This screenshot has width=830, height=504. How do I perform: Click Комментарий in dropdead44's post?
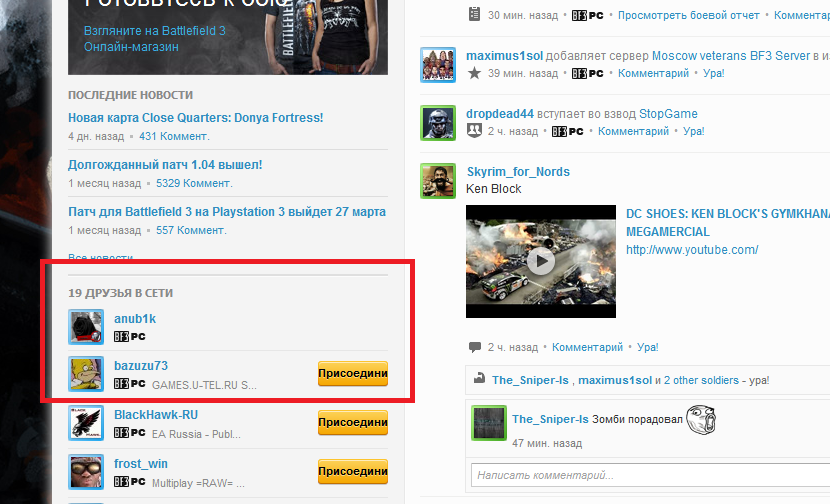(x=634, y=131)
